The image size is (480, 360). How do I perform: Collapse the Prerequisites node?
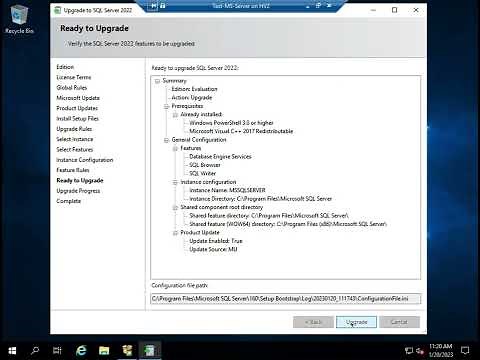166,106
